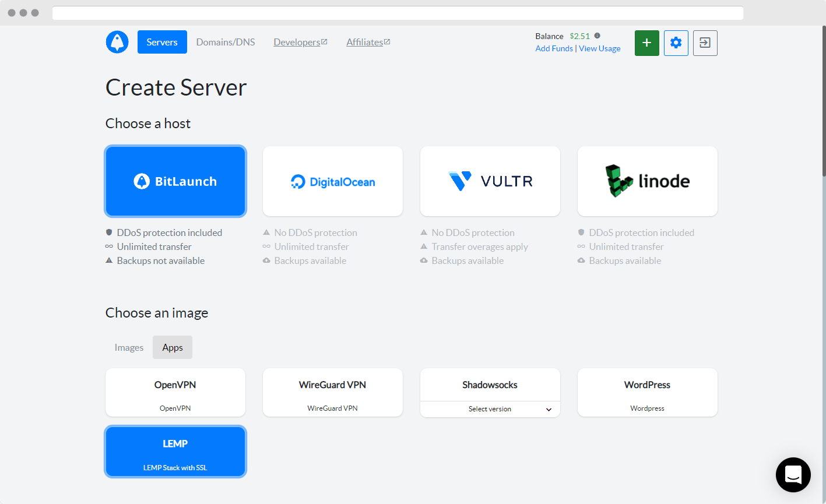
Task: Click the green plus create button
Action: point(646,43)
